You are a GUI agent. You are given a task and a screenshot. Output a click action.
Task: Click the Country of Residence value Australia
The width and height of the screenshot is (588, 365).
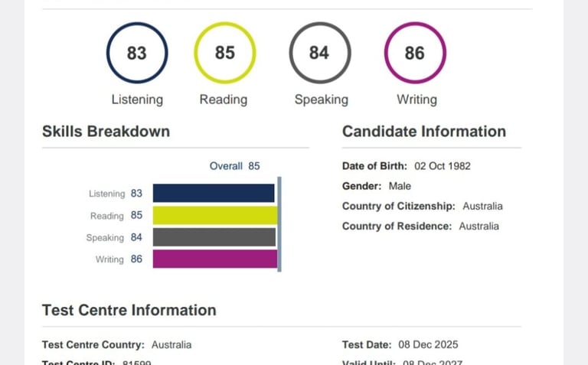479,226
